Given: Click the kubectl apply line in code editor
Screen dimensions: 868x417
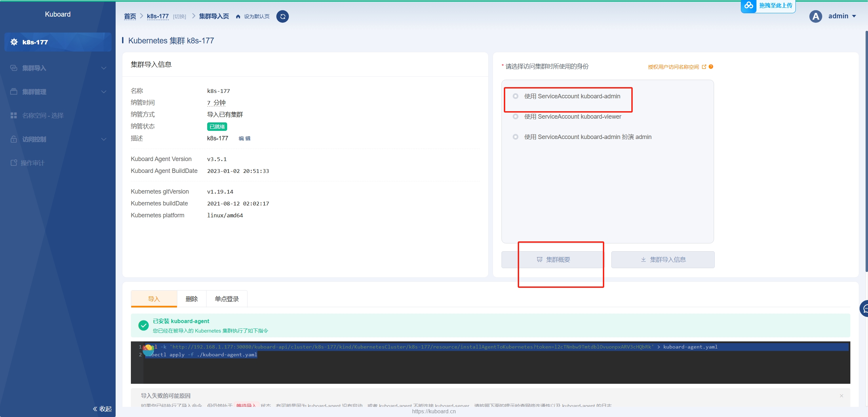Looking at the screenshot, I should [201, 355].
